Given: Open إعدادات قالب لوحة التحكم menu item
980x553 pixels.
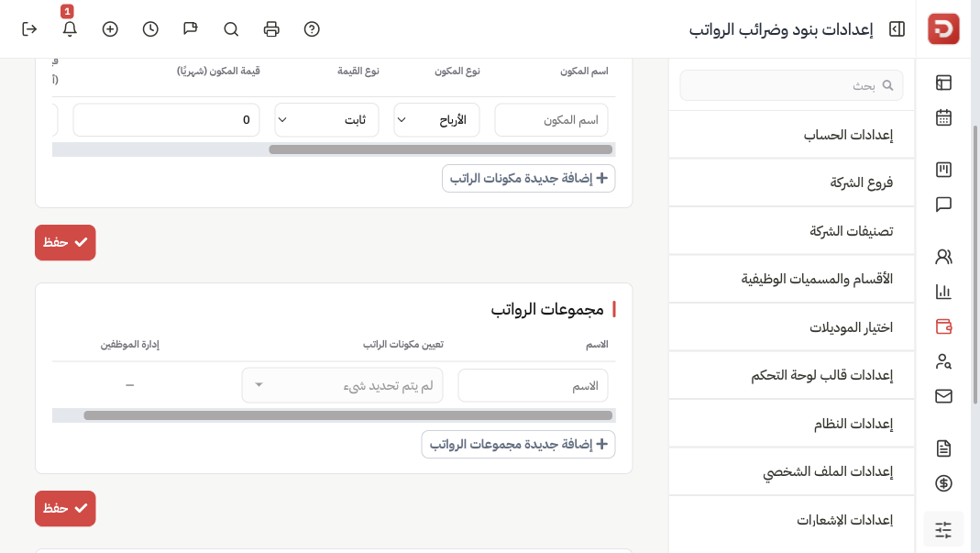Looking at the screenshot, I should tap(791, 375).
